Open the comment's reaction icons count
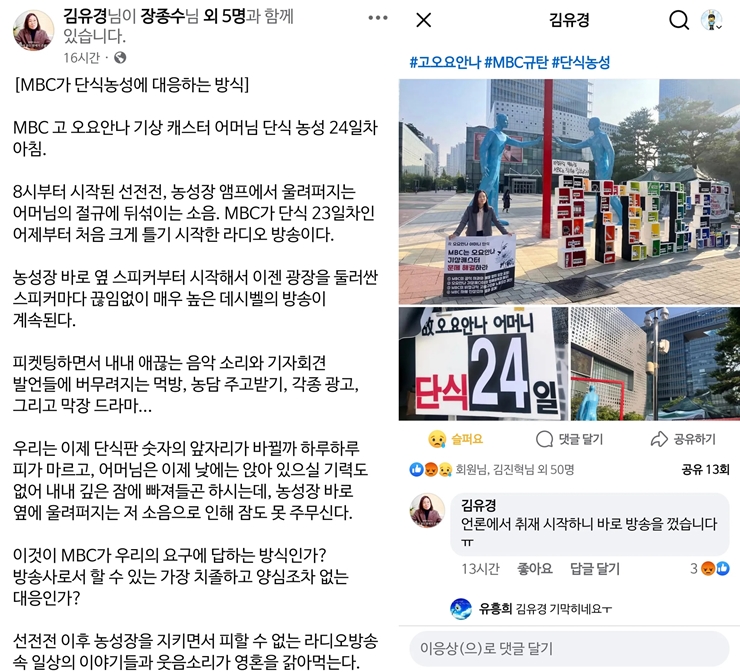740x672 pixels. (x=709, y=569)
